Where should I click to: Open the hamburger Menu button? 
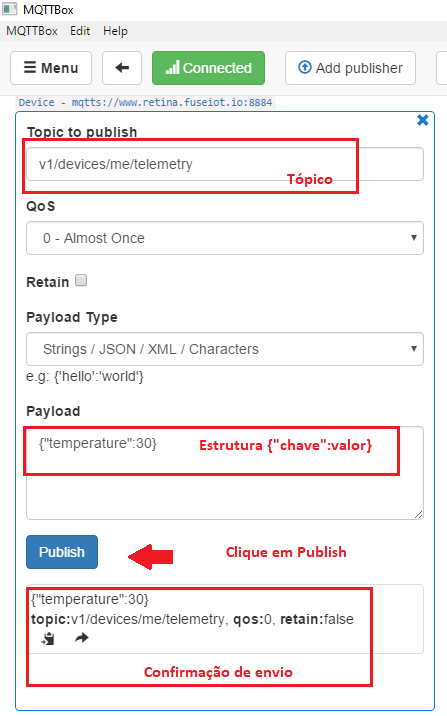51,68
